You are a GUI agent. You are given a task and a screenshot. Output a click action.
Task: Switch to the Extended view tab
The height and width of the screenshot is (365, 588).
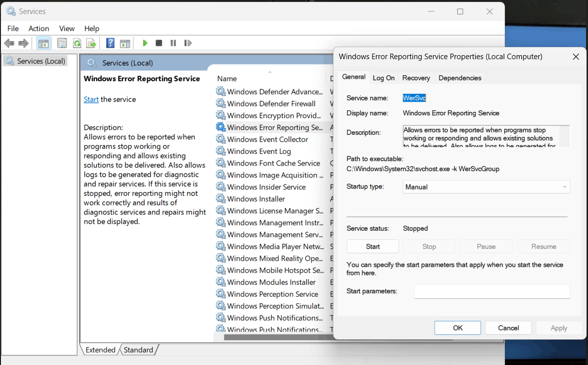pyautogui.click(x=100, y=349)
